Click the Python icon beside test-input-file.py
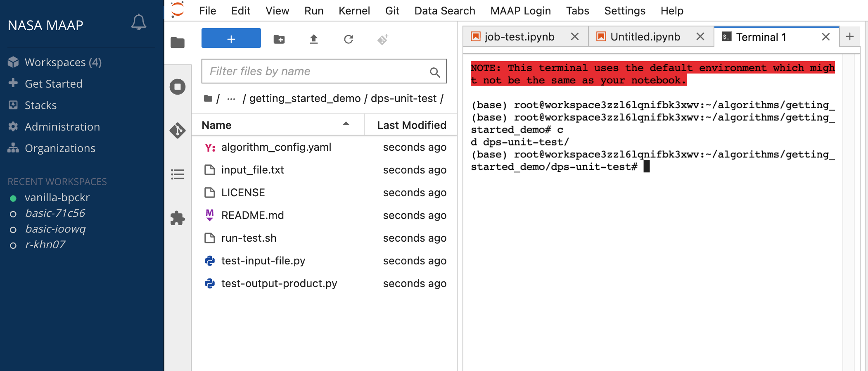Image resolution: width=868 pixels, height=371 pixels. (x=210, y=261)
